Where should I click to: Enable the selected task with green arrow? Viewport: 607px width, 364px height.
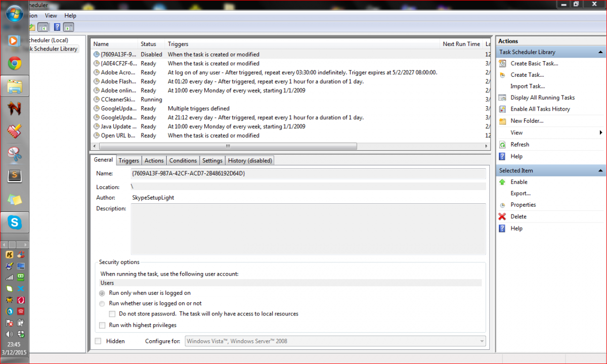502,182
